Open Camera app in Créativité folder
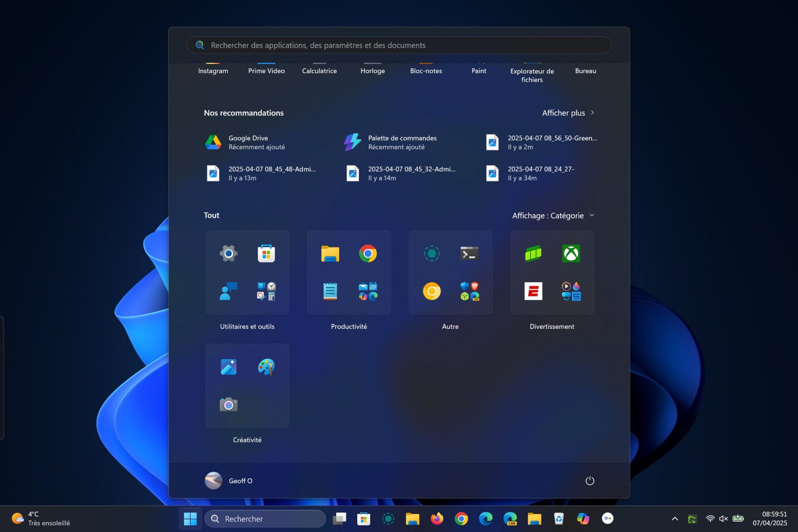 tap(228, 404)
